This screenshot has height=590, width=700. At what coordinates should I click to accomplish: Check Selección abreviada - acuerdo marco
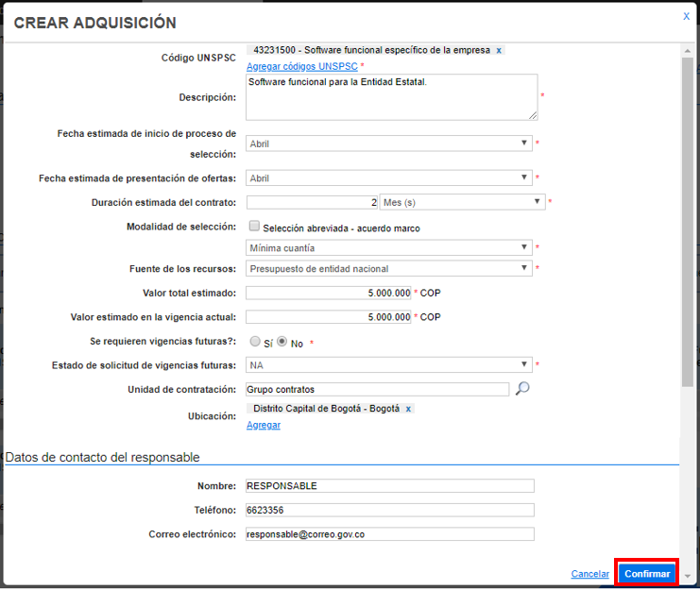coord(254,226)
